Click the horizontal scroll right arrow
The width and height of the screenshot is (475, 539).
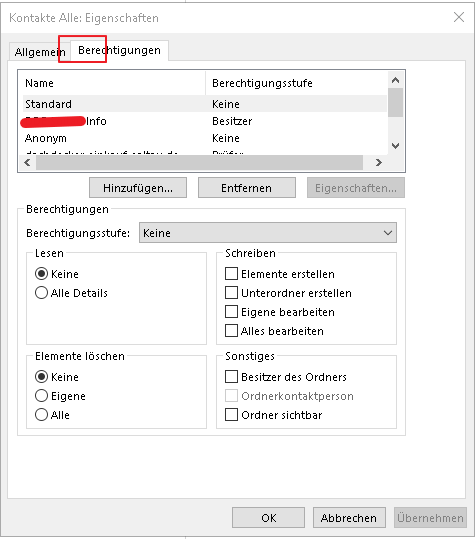click(x=378, y=162)
